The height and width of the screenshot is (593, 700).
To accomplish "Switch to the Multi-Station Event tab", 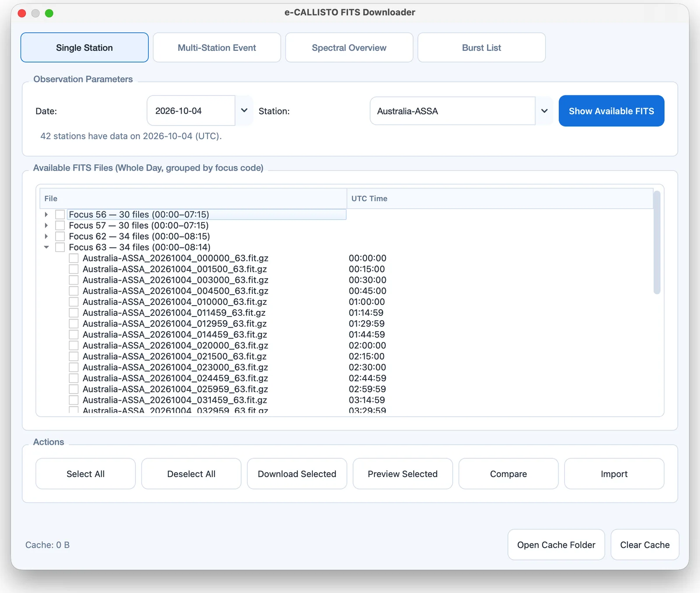I will [217, 48].
